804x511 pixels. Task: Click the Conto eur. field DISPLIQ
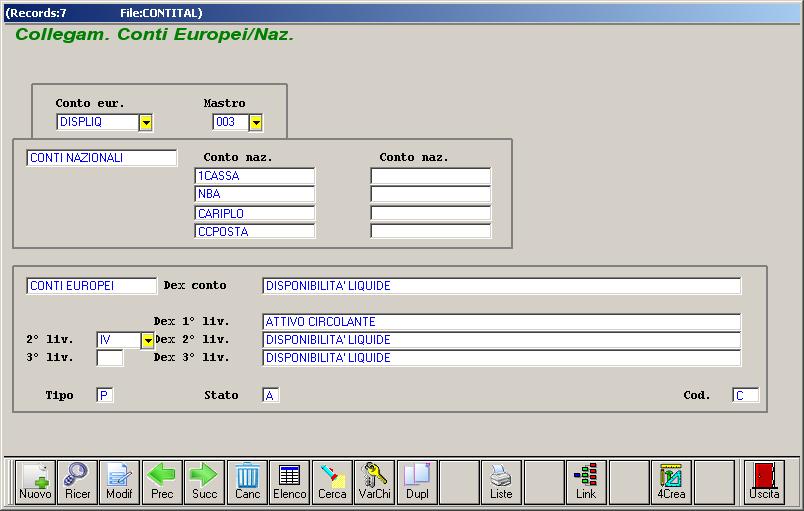pyautogui.click(x=97, y=122)
